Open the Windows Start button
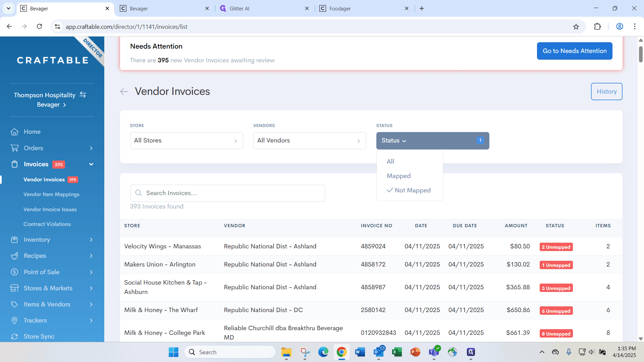The height and width of the screenshot is (362, 644). coord(173,352)
